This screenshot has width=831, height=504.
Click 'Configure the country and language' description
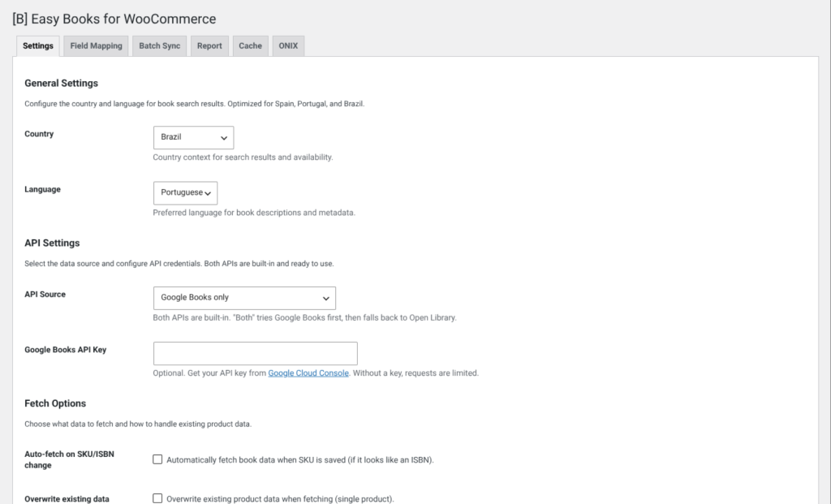click(x=195, y=104)
